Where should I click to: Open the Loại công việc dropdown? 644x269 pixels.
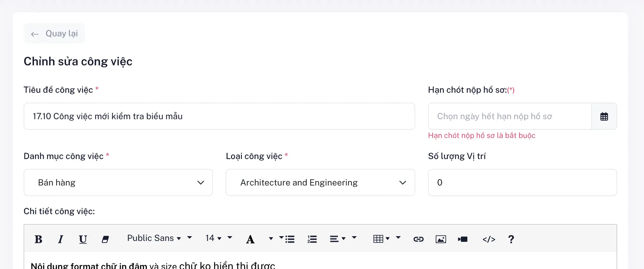click(320, 183)
